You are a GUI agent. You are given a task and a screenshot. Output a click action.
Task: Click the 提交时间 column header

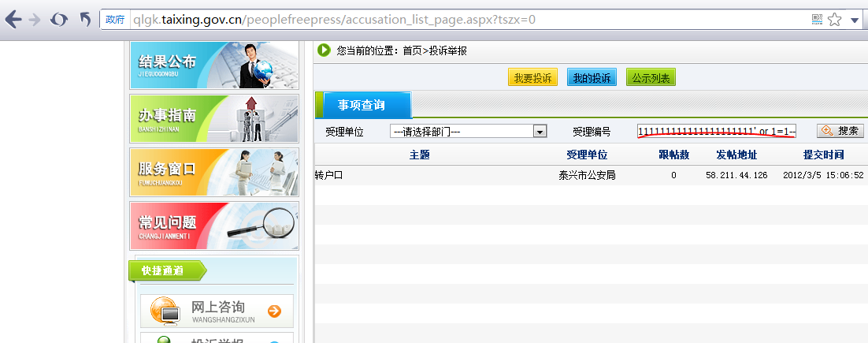(823, 155)
